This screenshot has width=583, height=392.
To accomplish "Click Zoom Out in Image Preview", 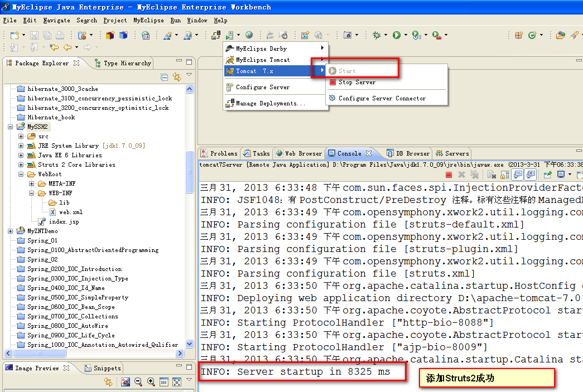I will tap(138, 381).
